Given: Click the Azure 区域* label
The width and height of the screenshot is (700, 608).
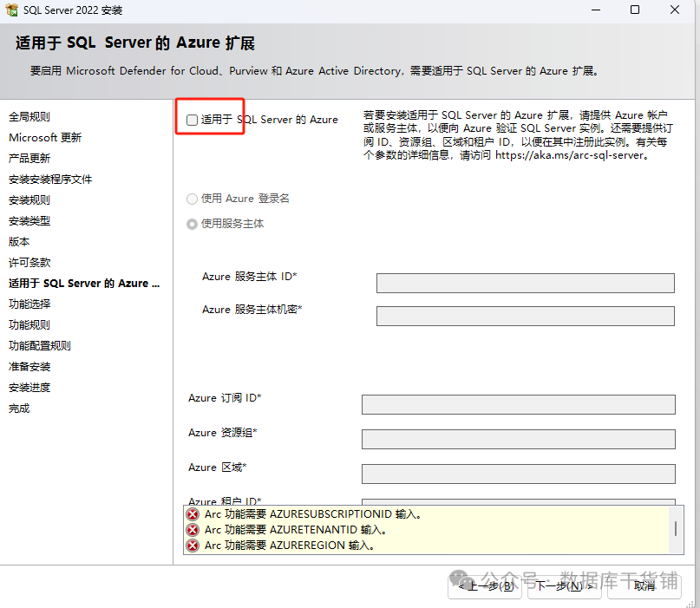Looking at the screenshot, I should click(218, 467).
